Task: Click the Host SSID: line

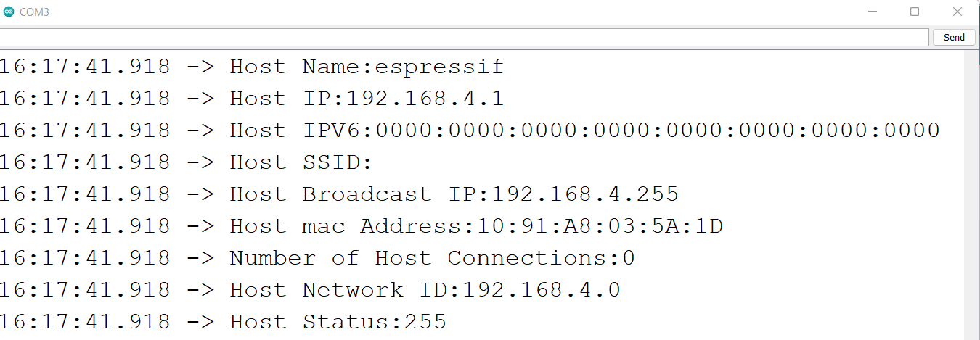Action: coord(187,162)
